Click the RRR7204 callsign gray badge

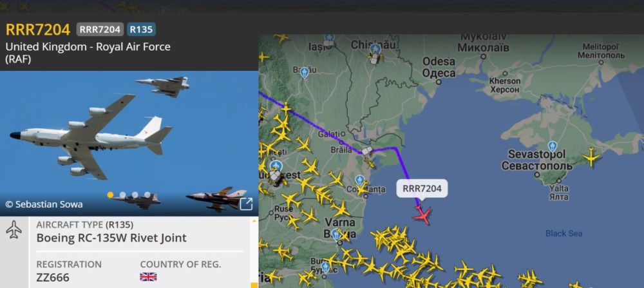(100, 30)
